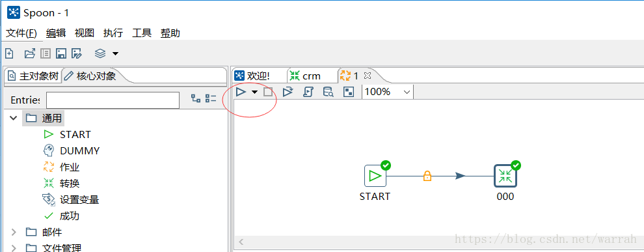Open the 100% zoom combo box
The width and height of the screenshot is (644, 252).
click(388, 92)
